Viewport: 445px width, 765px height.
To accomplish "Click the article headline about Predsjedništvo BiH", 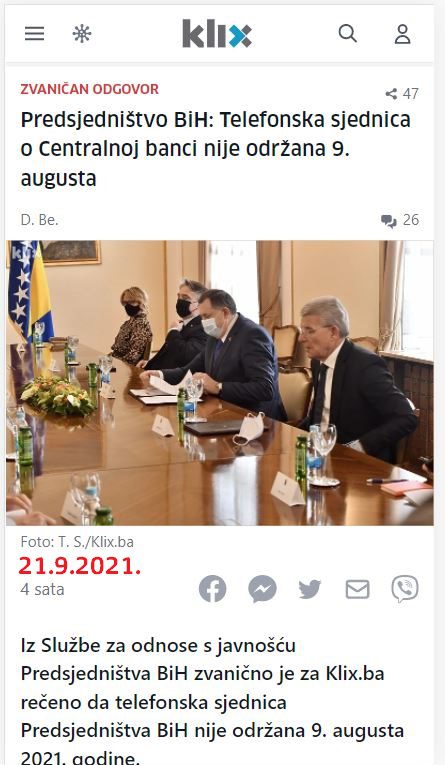I will pyautogui.click(x=216, y=149).
